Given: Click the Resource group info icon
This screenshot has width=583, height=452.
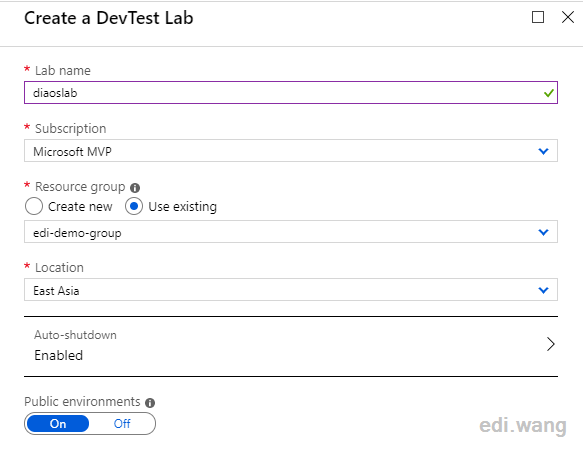Looking at the screenshot, I should (135, 188).
